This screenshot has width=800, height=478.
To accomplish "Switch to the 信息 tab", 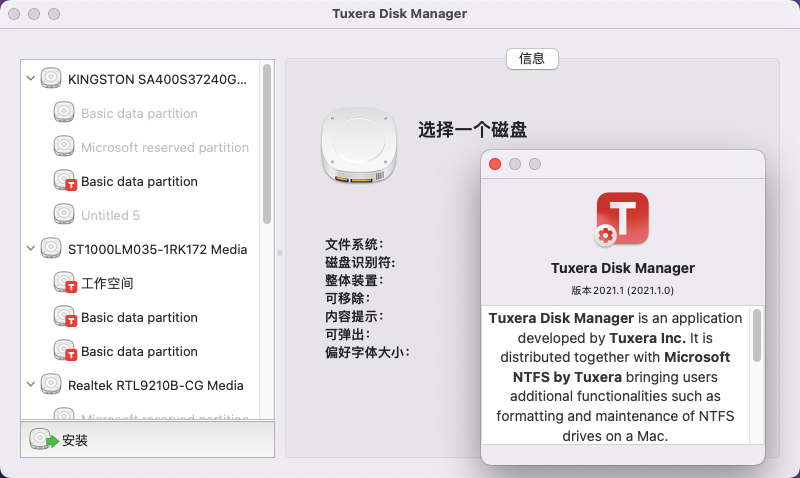I will tap(532, 59).
